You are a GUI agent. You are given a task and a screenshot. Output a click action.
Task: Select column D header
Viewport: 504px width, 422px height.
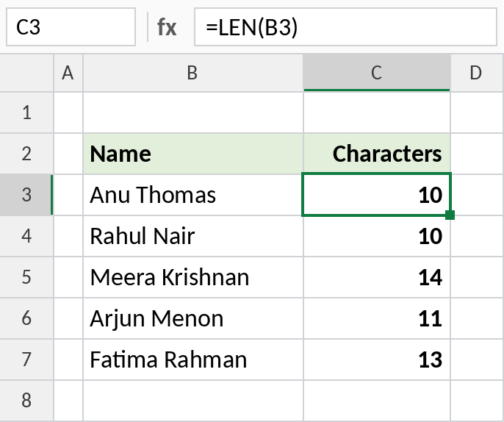(x=477, y=73)
